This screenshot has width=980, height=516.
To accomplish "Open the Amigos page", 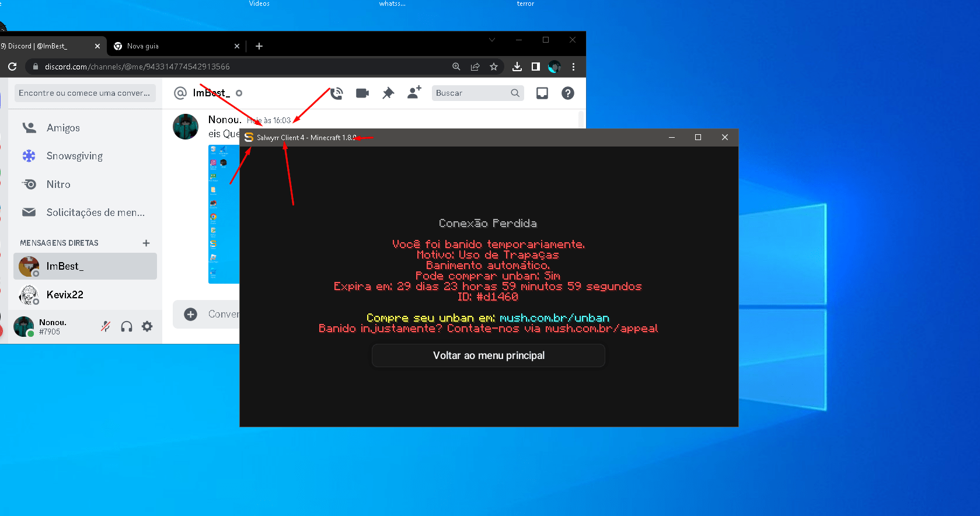I will coord(85,128).
